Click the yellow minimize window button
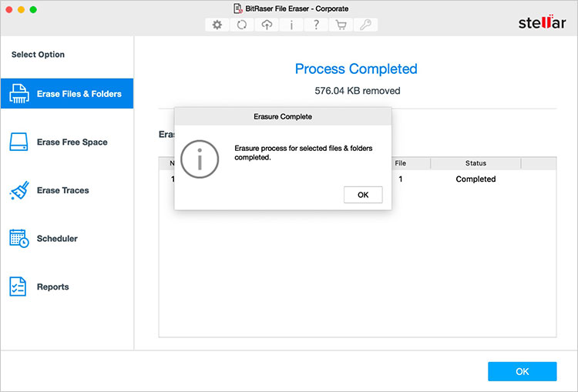 click(x=21, y=9)
